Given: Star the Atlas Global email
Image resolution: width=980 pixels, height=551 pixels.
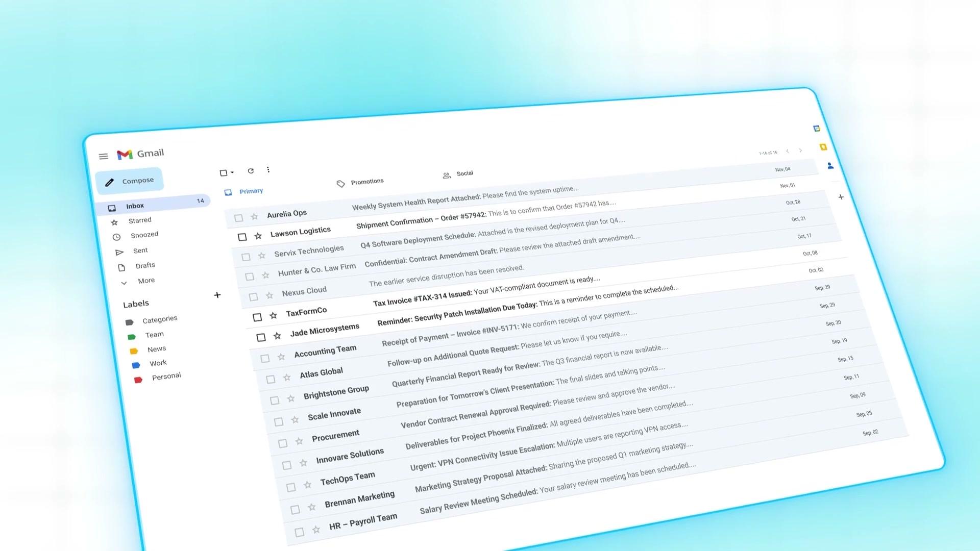Looking at the screenshot, I should [x=287, y=378].
